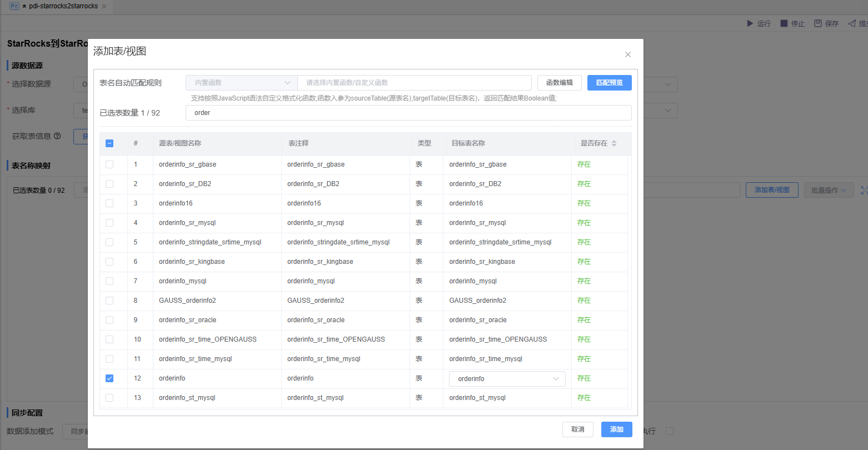This screenshot has width=868, height=450.
Task: Click the 运行 play icon in toolbar
Action: (x=750, y=23)
